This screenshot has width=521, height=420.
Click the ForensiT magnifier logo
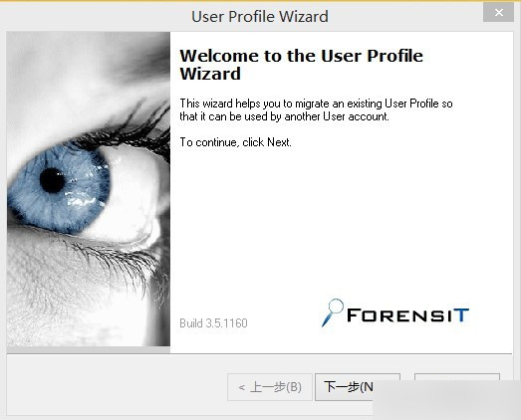[395, 314]
